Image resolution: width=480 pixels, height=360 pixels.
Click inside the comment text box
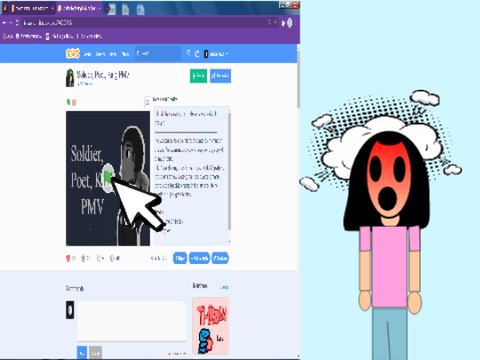[132, 321]
